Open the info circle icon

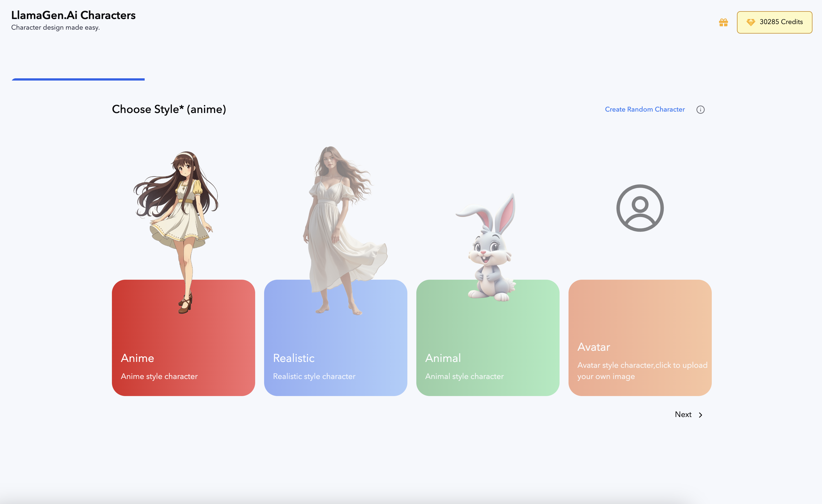(700, 109)
